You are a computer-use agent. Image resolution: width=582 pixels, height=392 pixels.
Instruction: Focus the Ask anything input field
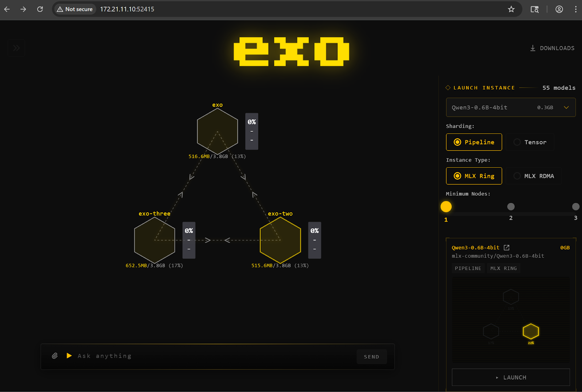click(215, 356)
